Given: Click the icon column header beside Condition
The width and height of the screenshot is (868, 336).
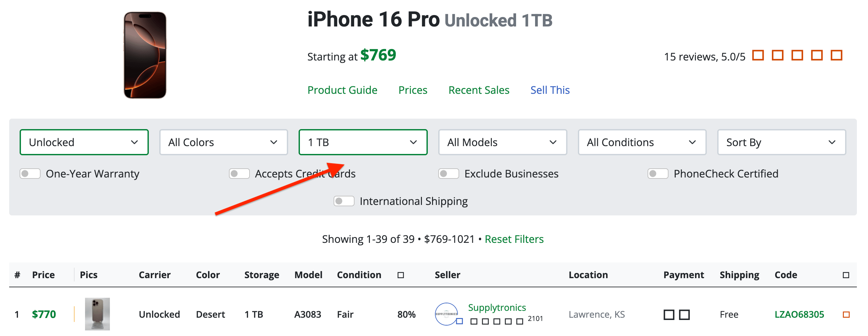Looking at the screenshot, I should 400,275.
